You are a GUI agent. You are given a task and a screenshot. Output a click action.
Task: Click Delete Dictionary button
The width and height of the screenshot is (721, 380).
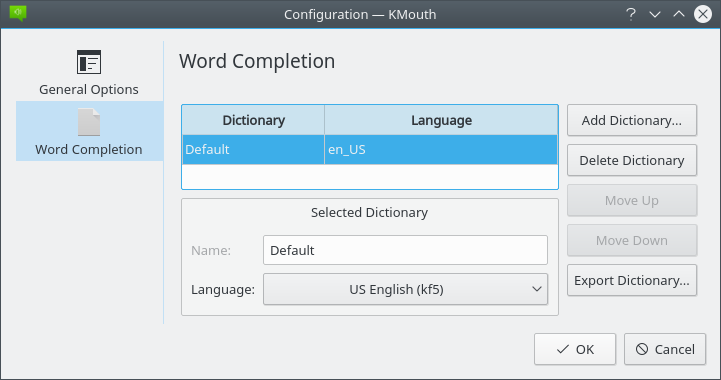click(x=632, y=160)
